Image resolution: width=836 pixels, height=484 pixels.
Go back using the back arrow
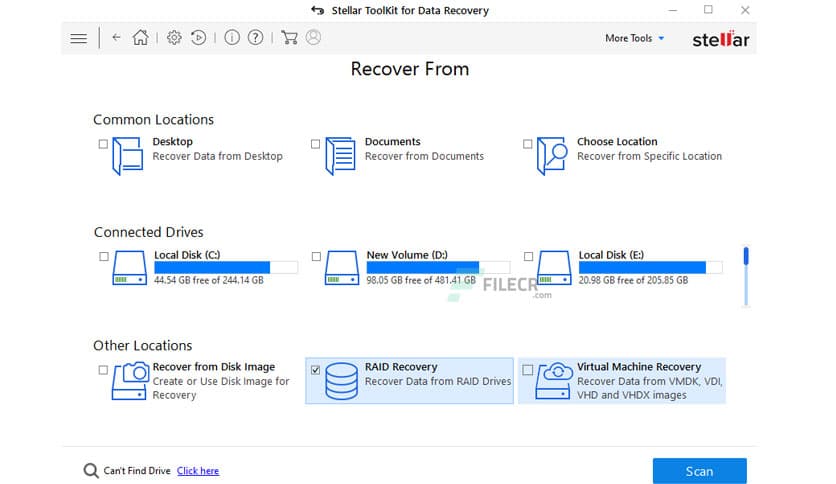[116, 37]
